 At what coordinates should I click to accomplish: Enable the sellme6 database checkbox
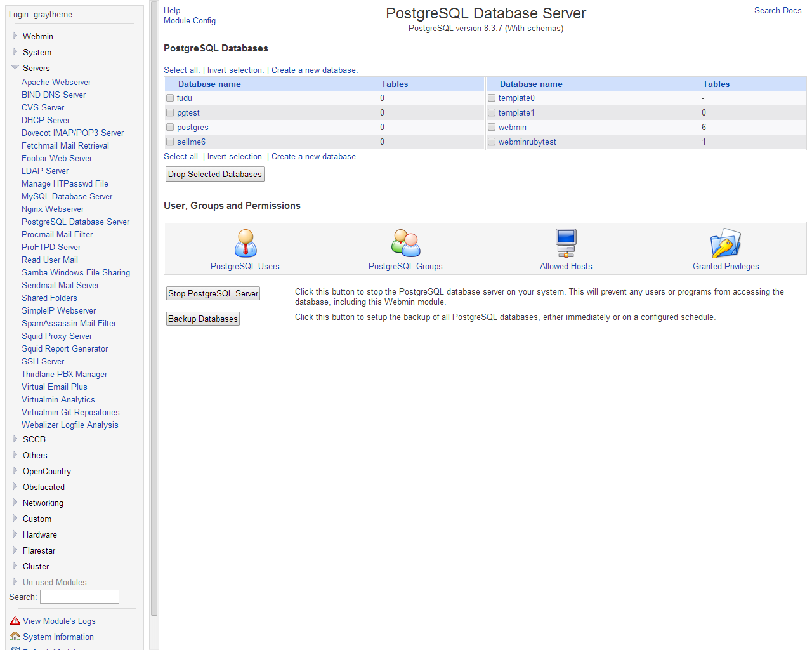pos(170,142)
